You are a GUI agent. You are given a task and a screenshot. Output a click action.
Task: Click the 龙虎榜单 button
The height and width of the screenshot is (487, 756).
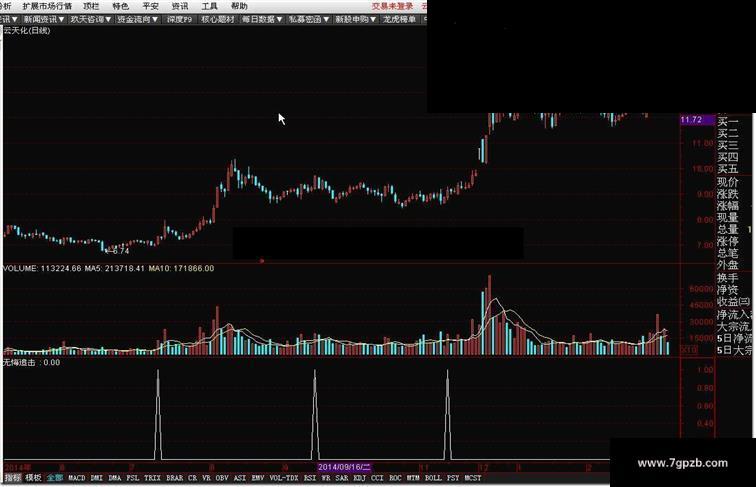[x=399, y=19]
